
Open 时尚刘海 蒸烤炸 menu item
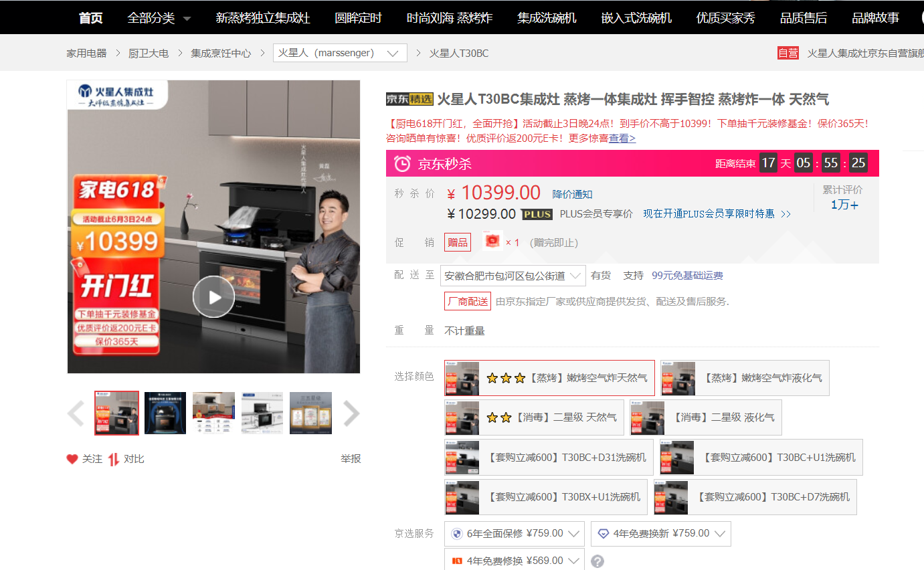tap(450, 18)
